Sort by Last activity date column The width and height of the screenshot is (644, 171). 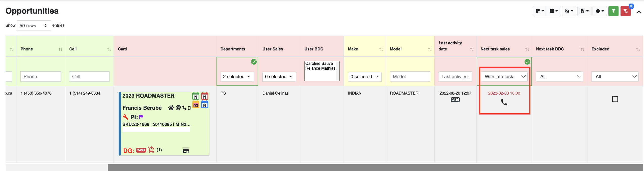[x=472, y=49]
